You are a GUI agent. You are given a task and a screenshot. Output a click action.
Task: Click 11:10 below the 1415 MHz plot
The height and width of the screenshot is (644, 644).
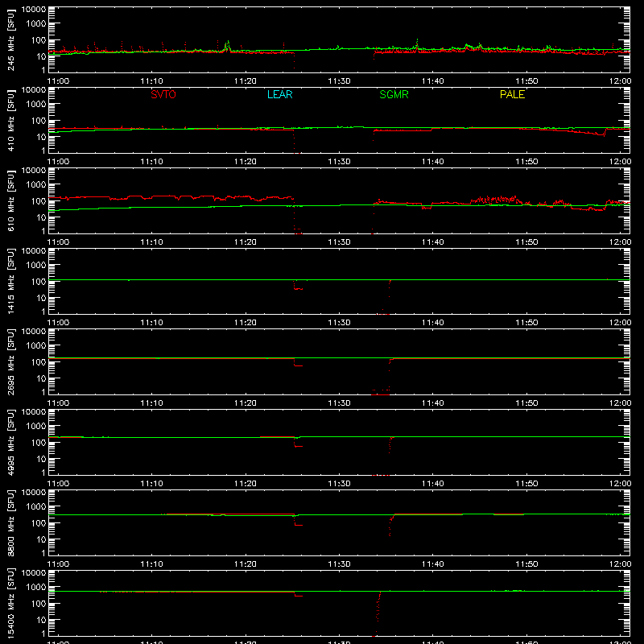click(151, 323)
